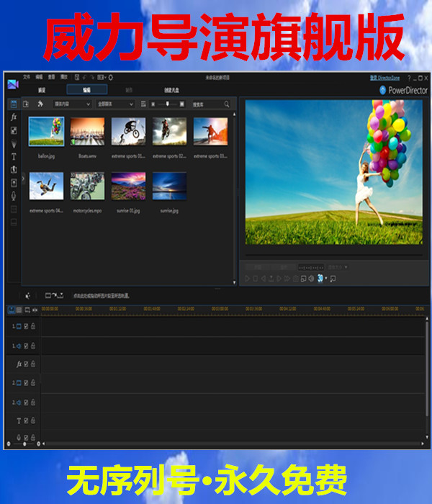Screen dimensions: 432x504
Task: Click the preview seek bar
Action: 334,255
